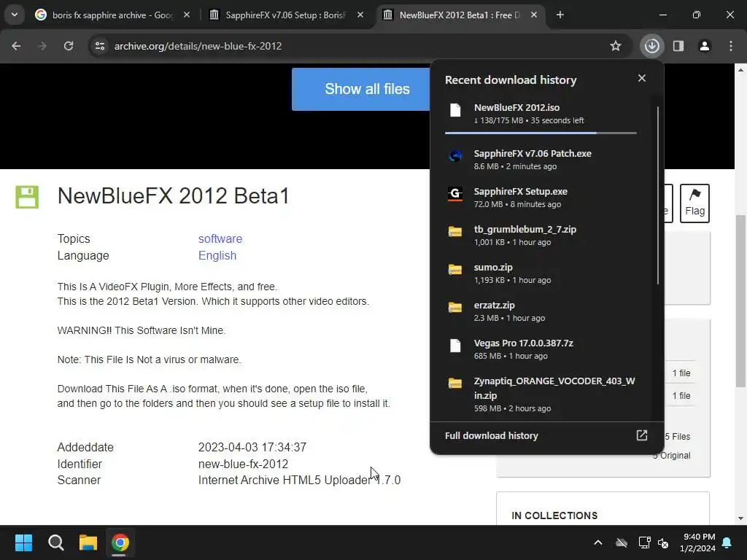The image size is (747, 560).
Task: Click the sumo.zip folder icon
Action: [455, 270]
